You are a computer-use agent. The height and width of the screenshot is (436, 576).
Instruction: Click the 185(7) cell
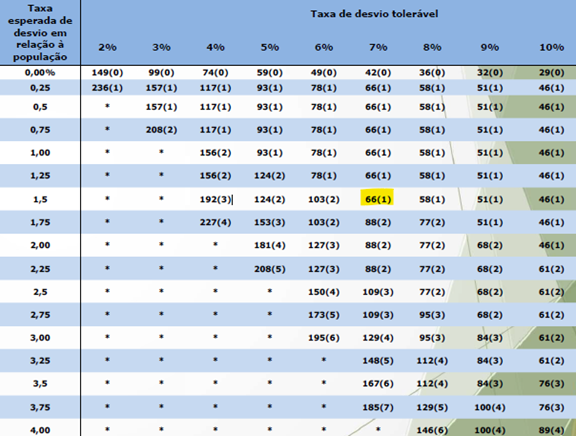click(x=378, y=407)
